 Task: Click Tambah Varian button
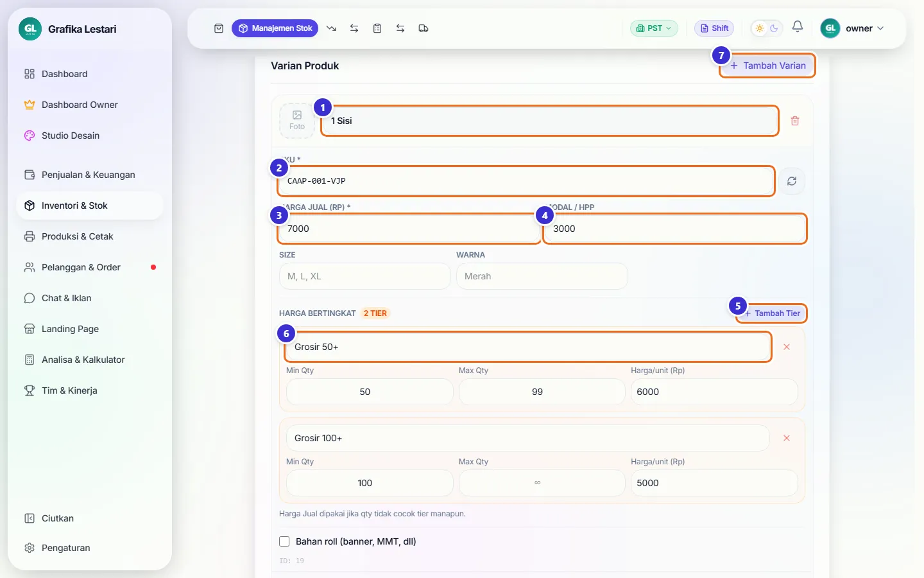(767, 66)
